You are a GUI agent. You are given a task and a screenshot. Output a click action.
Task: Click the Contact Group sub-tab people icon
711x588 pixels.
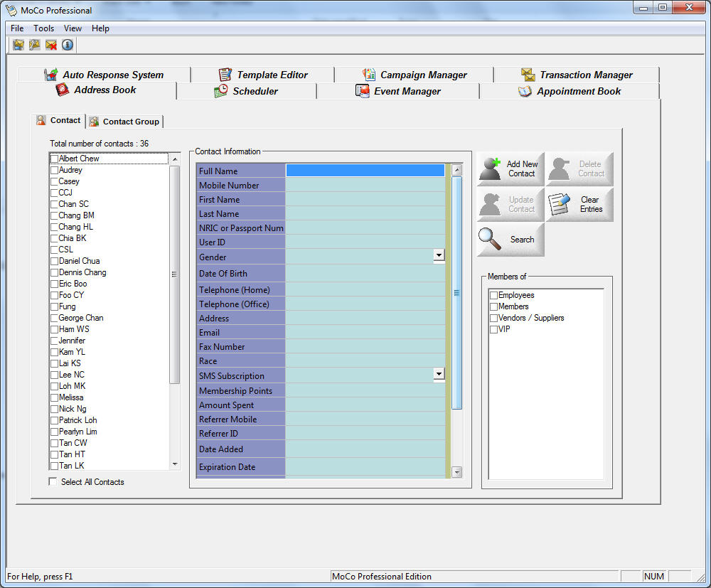pos(94,122)
